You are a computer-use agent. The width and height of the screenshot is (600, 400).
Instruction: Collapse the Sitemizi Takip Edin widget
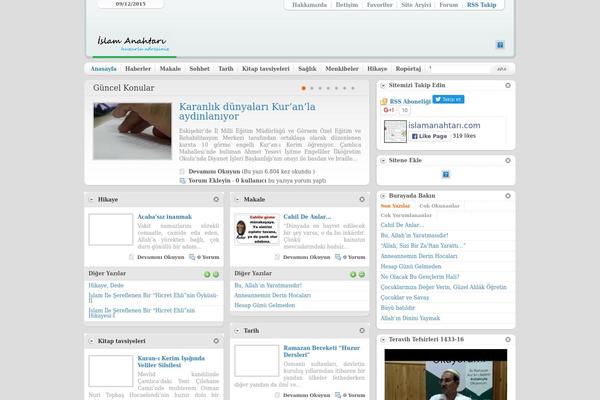pyautogui.click(x=383, y=85)
